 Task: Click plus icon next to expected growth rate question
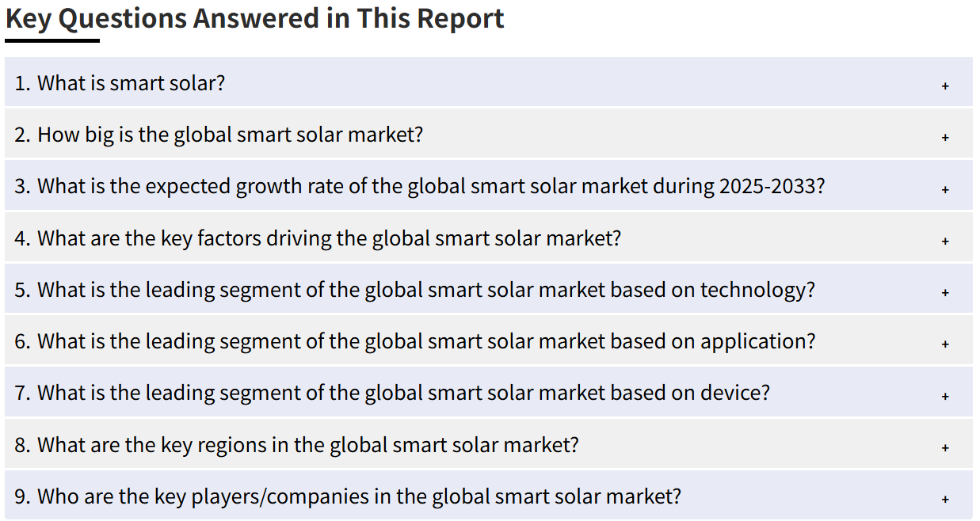pyautogui.click(x=945, y=189)
